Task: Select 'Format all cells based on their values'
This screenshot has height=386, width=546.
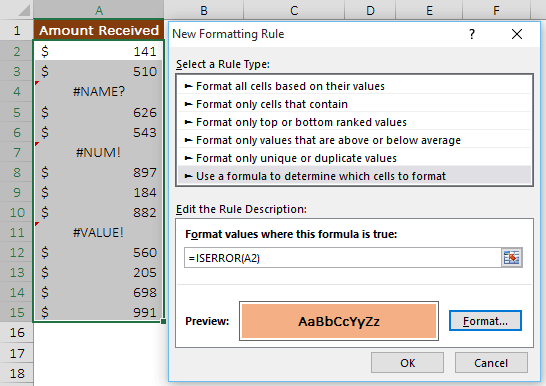Action: (x=354, y=86)
